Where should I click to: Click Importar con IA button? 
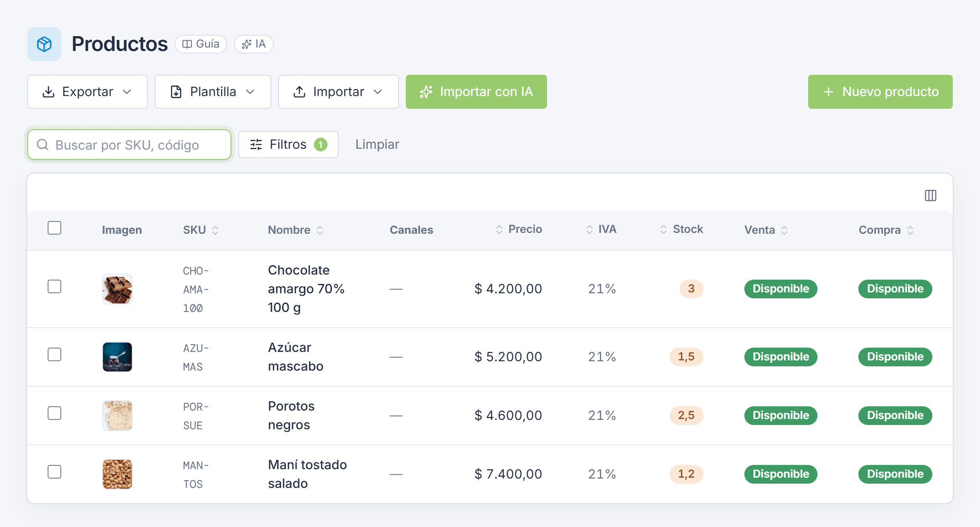(x=476, y=92)
